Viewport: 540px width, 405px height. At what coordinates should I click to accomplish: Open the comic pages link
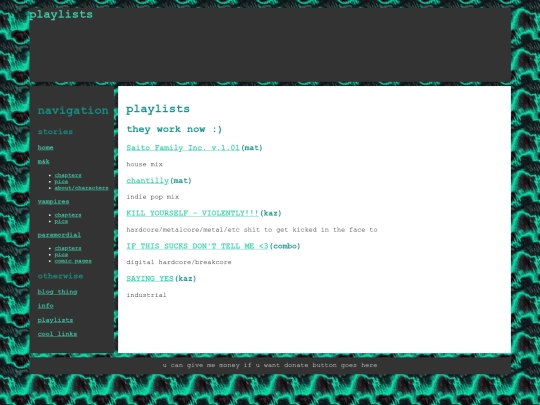tap(73, 261)
